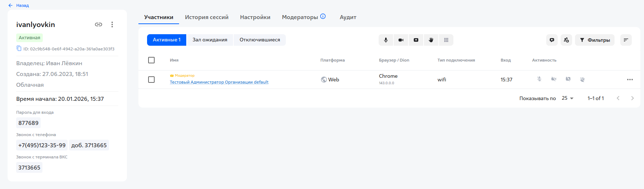
Task: Click the Владелец: Иван Лёвкин text
Action: tap(49, 63)
